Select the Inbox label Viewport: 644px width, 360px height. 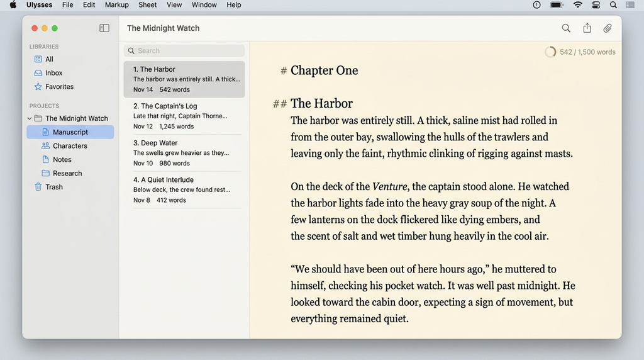click(54, 73)
